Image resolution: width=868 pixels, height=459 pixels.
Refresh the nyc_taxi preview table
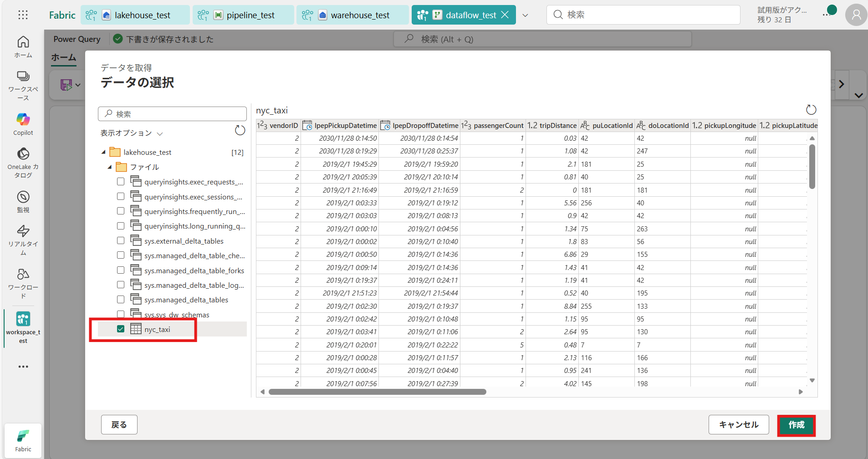(x=811, y=110)
